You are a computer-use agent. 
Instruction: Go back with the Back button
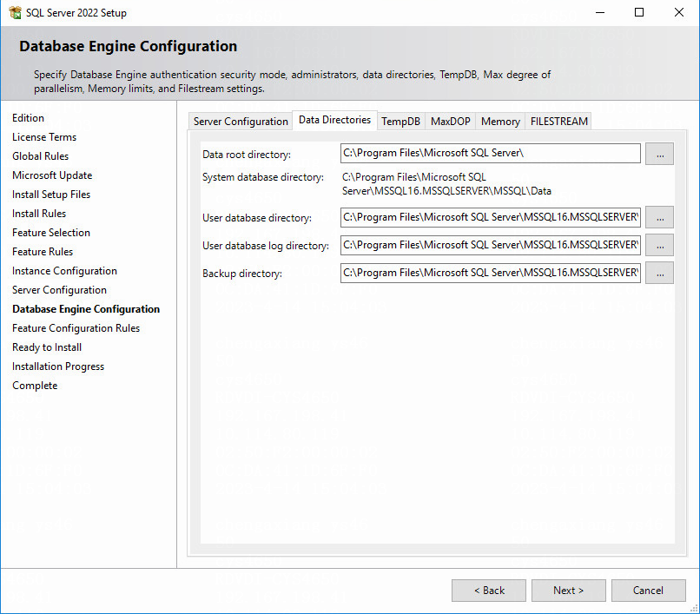point(489,591)
